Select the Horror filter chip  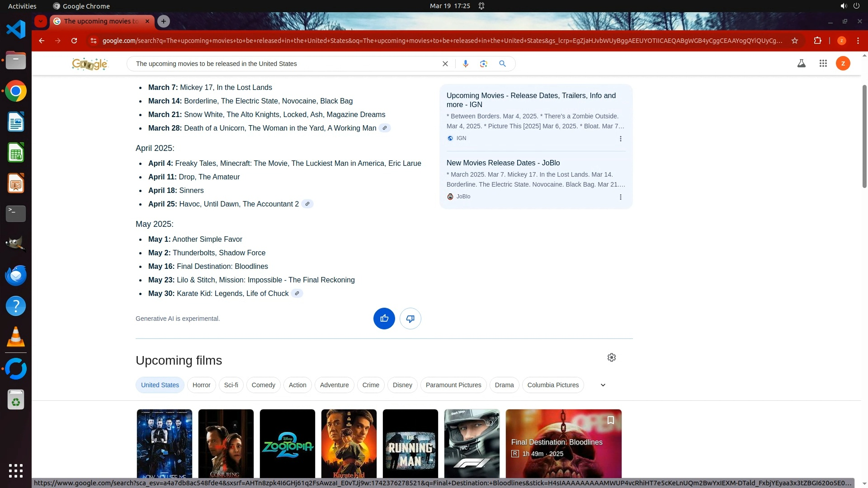click(x=201, y=385)
